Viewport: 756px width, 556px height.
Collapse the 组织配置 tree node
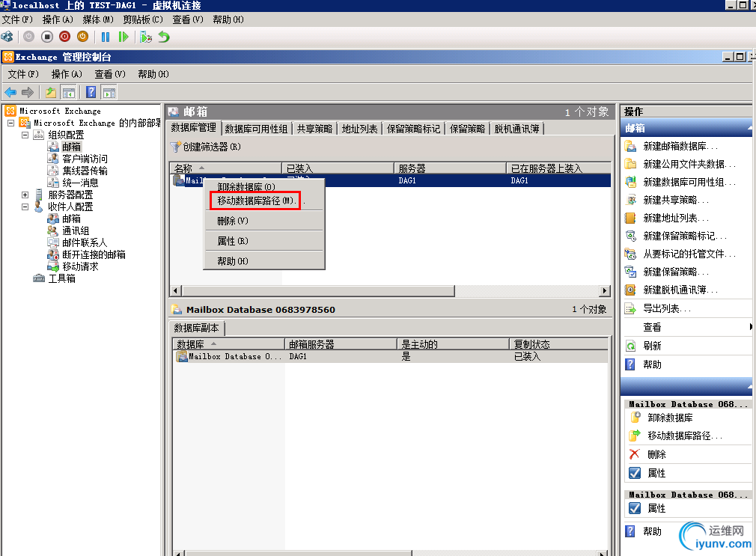coord(25,135)
